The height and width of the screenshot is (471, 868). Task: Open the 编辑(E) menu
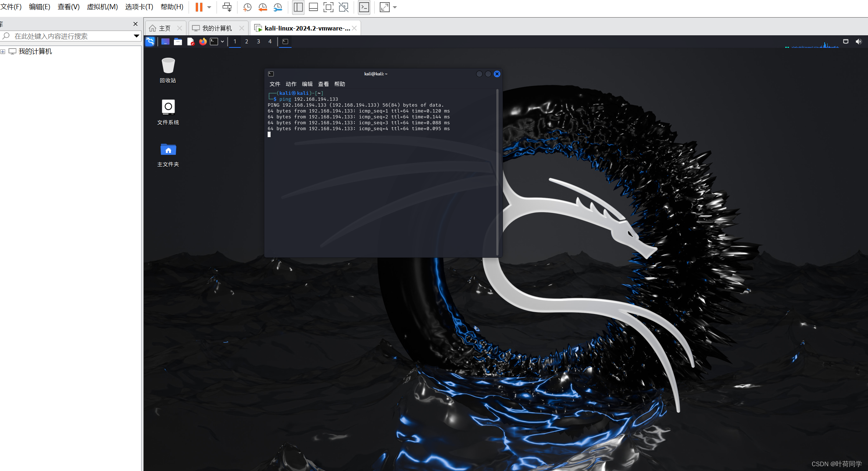tap(39, 7)
